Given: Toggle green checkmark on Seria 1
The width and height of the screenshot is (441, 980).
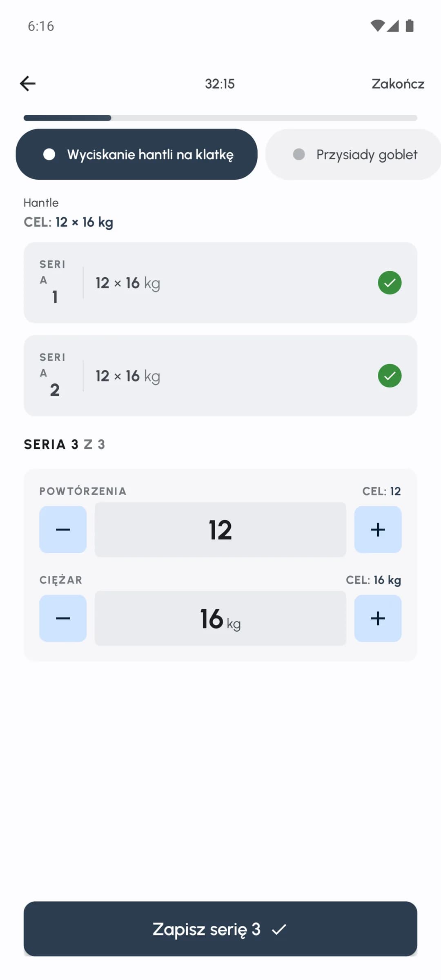Looking at the screenshot, I should [x=390, y=283].
